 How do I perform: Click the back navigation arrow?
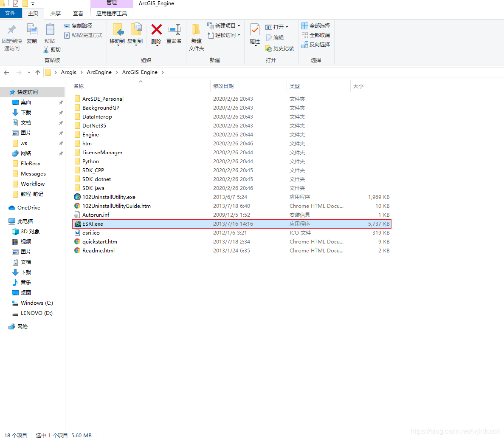(6, 73)
